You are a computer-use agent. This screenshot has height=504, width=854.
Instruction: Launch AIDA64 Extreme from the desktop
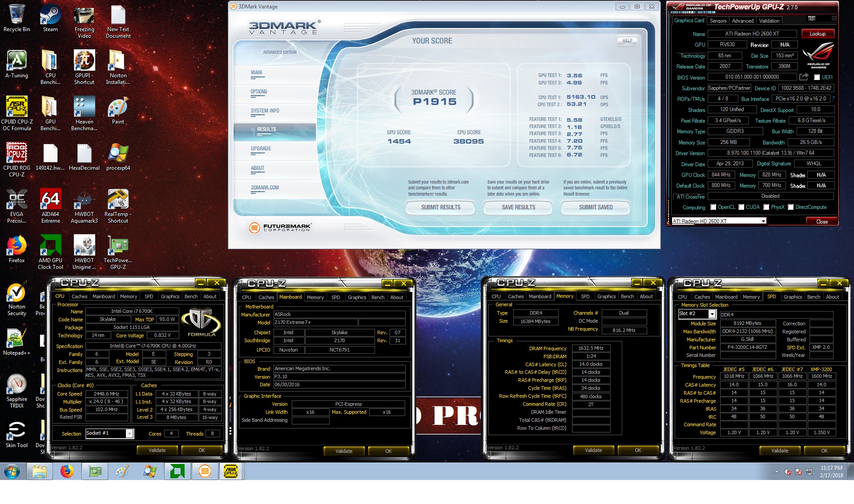(50, 206)
